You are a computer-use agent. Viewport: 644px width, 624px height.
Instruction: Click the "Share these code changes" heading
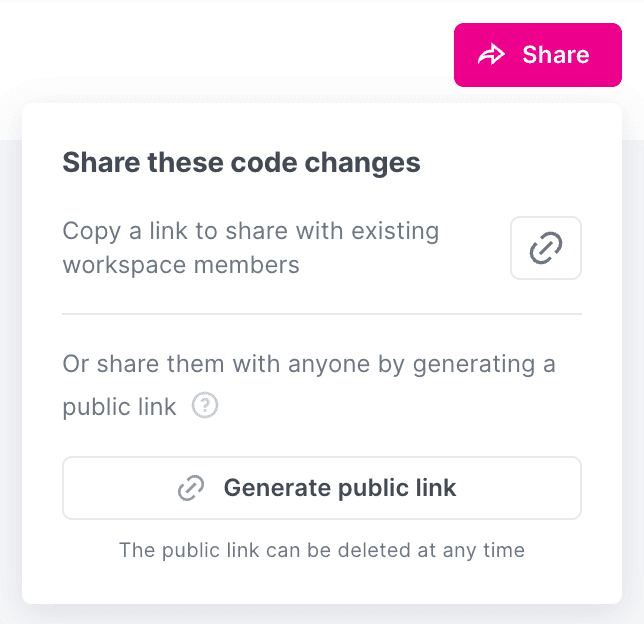coord(241,163)
